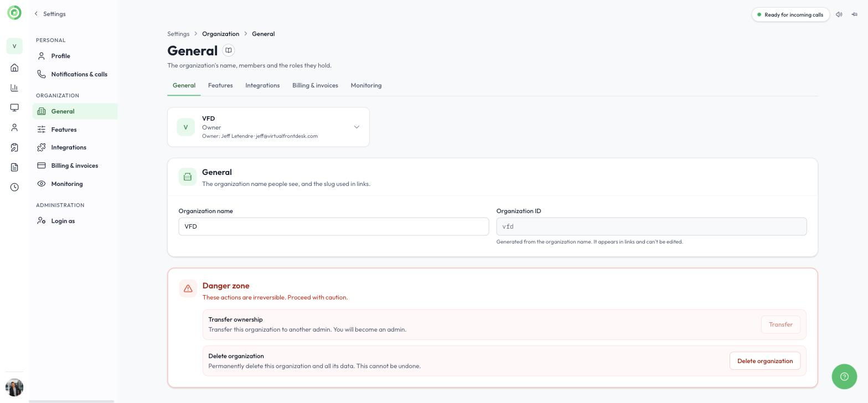Open the help question mark button

[844, 377]
